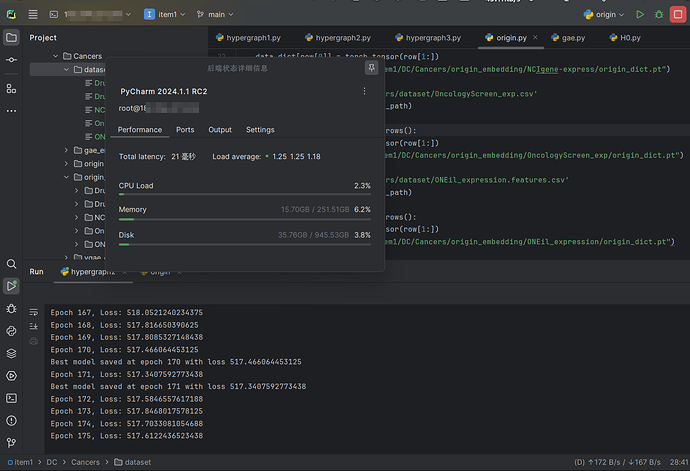
Task: Open the Commit tool window
Action: [x=11, y=60]
